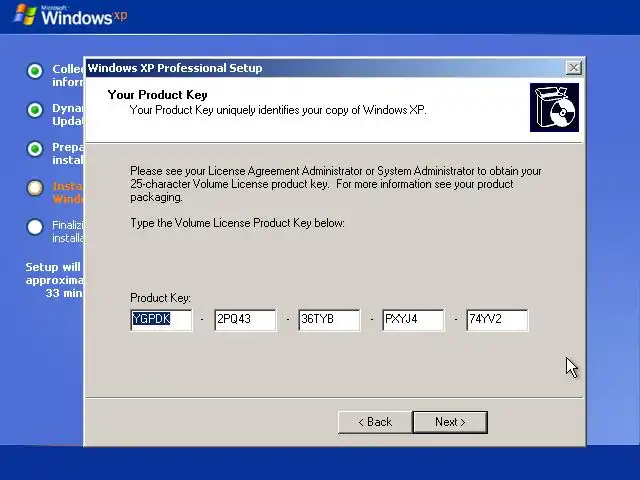Image resolution: width=640 pixels, height=480 pixels.
Task: Click the Preparing installation step bullet
Action: point(35,149)
